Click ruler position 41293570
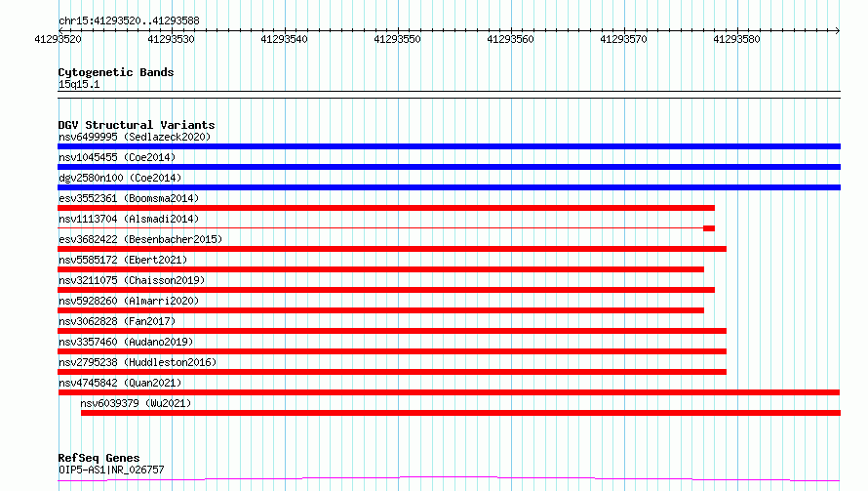 point(623,39)
